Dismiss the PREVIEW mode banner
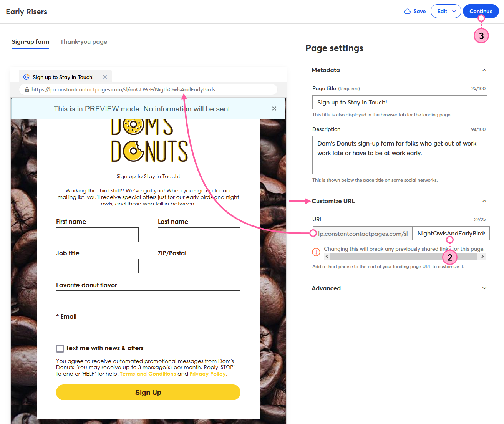The image size is (504, 424). (x=274, y=109)
